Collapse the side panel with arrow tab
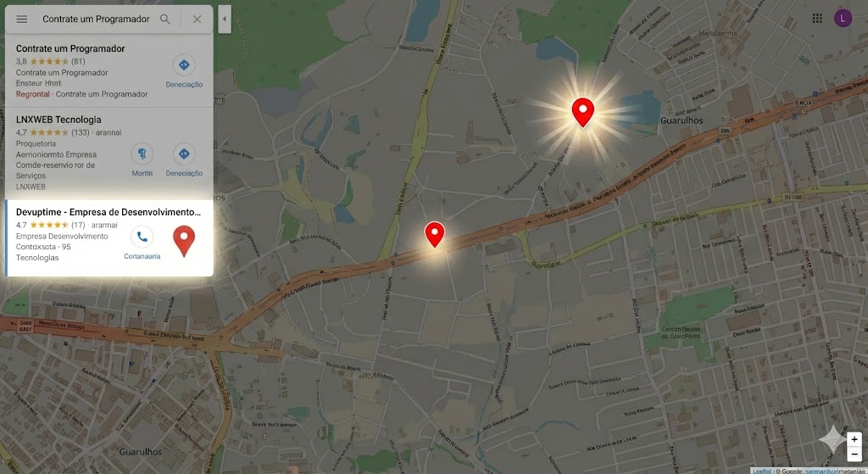The width and height of the screenshot is (868, 474). point(224,20)
